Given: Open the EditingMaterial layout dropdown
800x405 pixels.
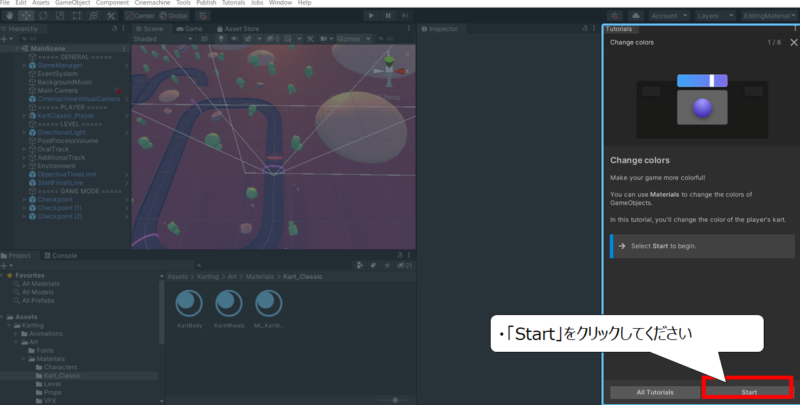Looking at the screenshot, I should pos(769,16).
